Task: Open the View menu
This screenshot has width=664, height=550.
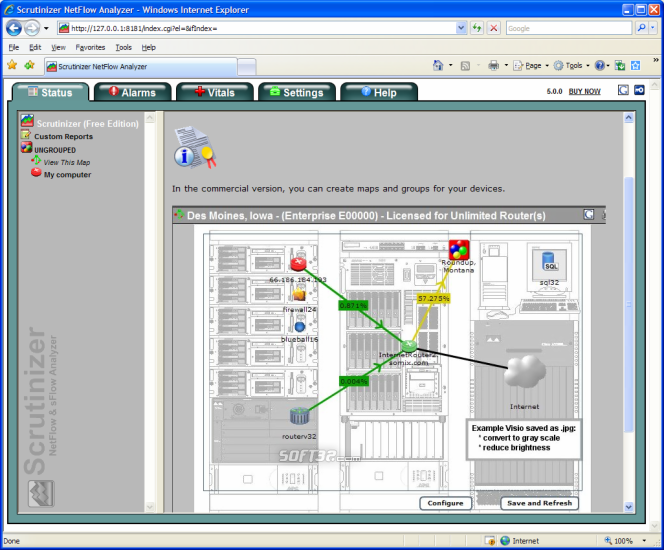Action: [58, 47]
